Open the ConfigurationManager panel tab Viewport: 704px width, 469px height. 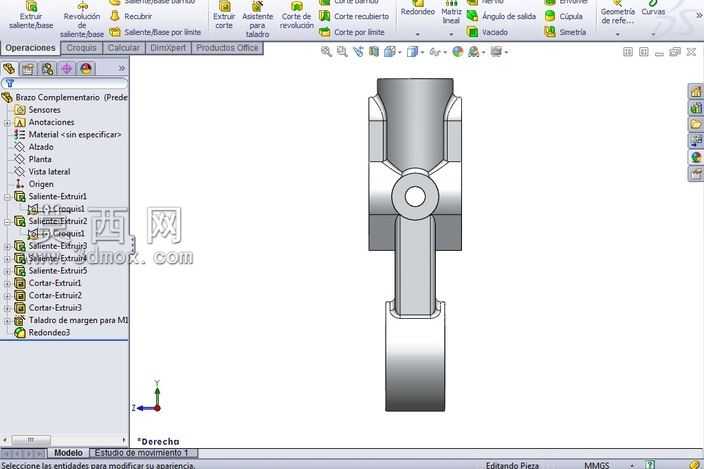click(47, 69)
